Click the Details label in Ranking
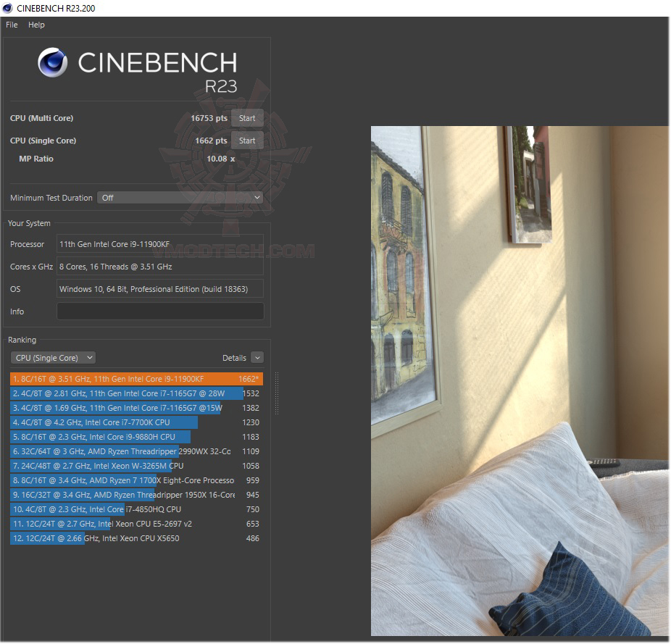Viewport: 671px width, 644px height. (234, 358)
